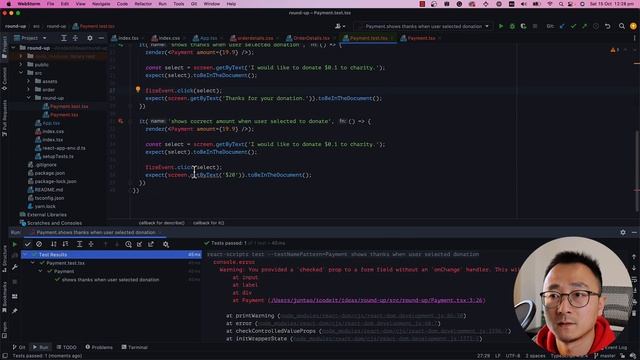The height and width of the screenshot is (360, 640).
Task: Open Run panel settings gear
Action: tap(623, 232)
